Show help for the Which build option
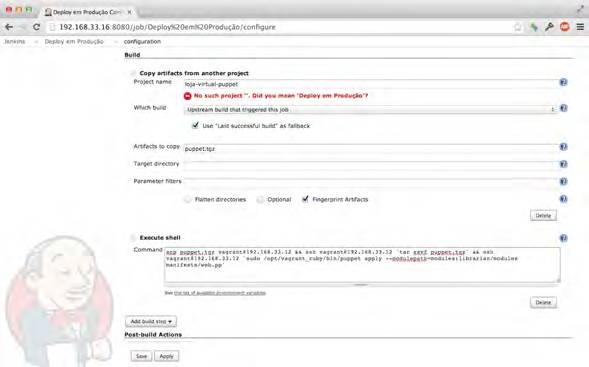 point(563,108)
